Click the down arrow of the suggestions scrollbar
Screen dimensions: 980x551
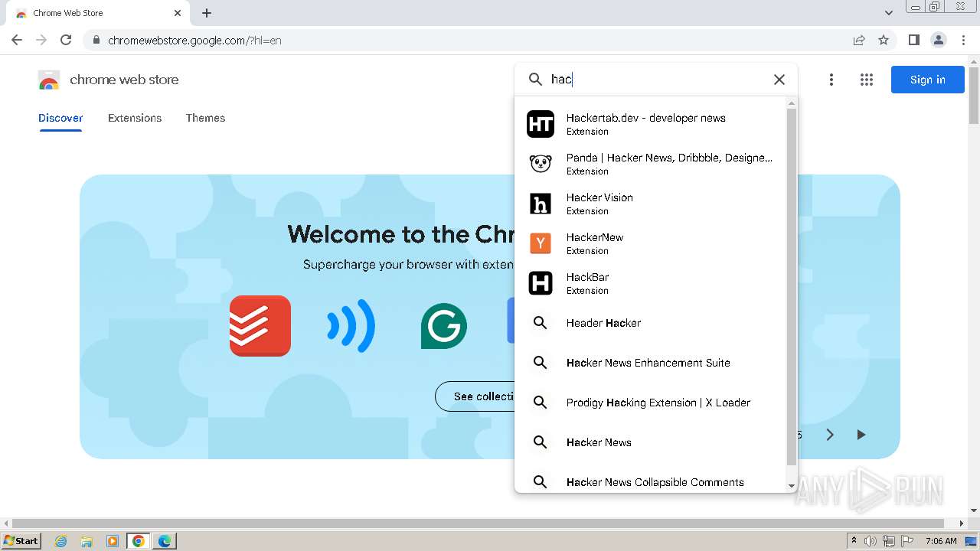792,486
